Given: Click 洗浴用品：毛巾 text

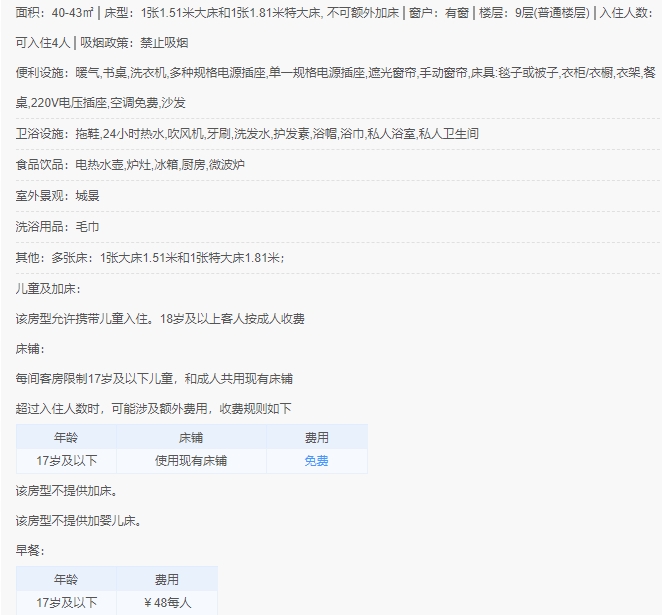Looking at the screenshot, I should (x=57, y=227).
